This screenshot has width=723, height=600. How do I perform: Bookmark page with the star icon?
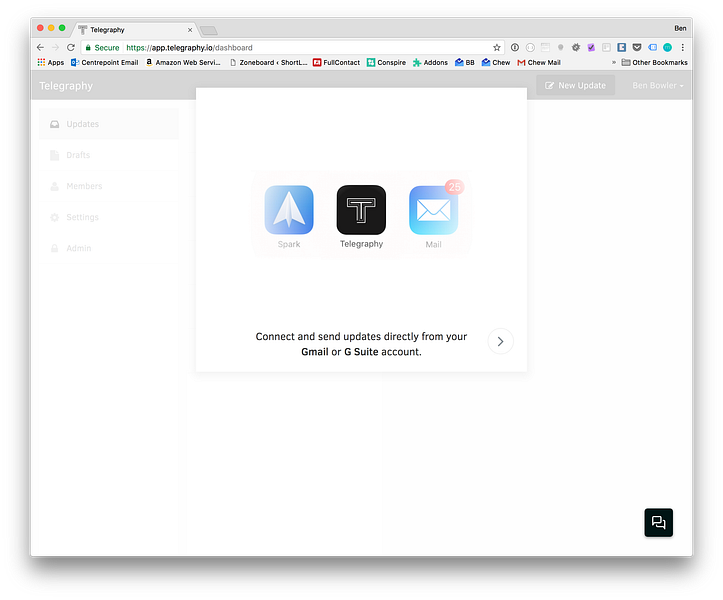[497, 48]
